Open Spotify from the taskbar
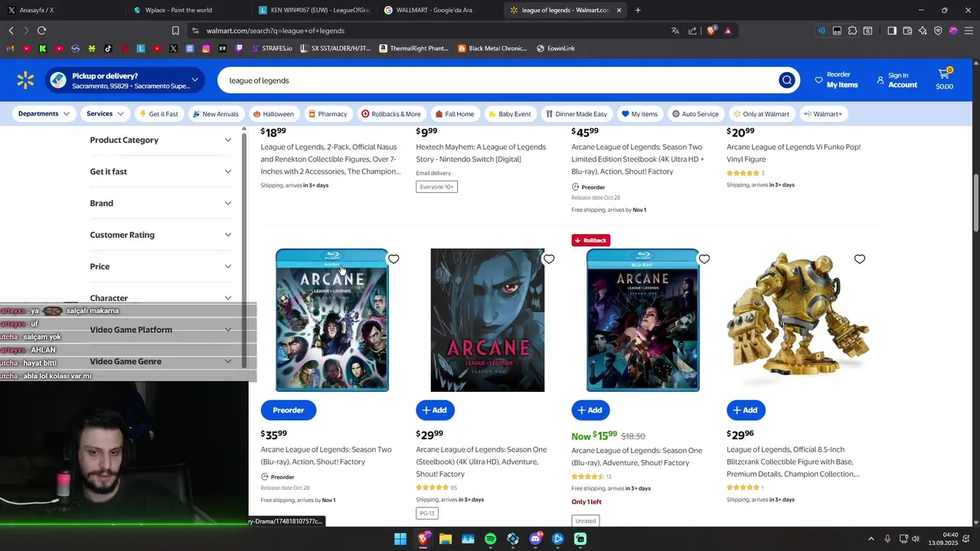The width and height of the screenshot is (980, 551). click(x=490, y=539)
